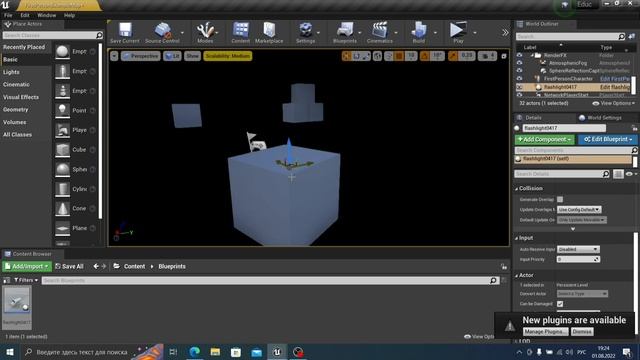Click the Play toolbar icon
This screenshot has width=640, height=360.
pos(458,30)
